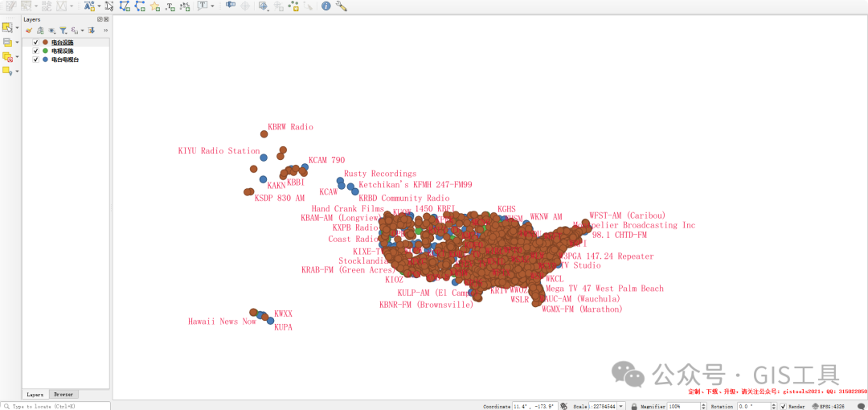Screen dimensions: 868x410
Task: Click the KIYU Radio Station map label
Action: pyautogui.click(x=219, y=150)
